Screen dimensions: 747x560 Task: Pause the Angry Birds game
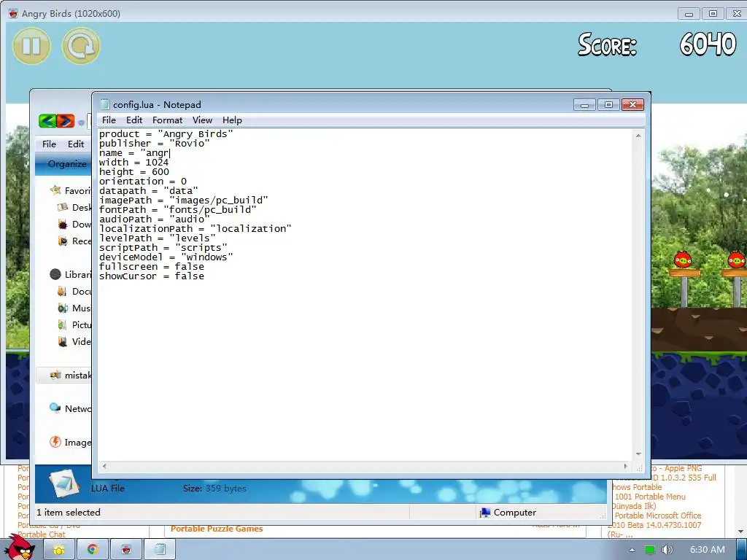[x=31, y=46]
